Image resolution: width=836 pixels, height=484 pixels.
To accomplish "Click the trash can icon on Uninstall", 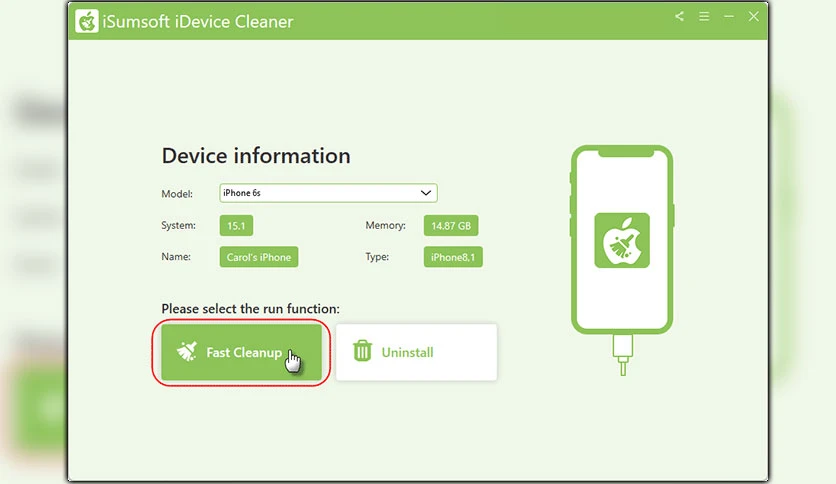I will coord(362,351).
